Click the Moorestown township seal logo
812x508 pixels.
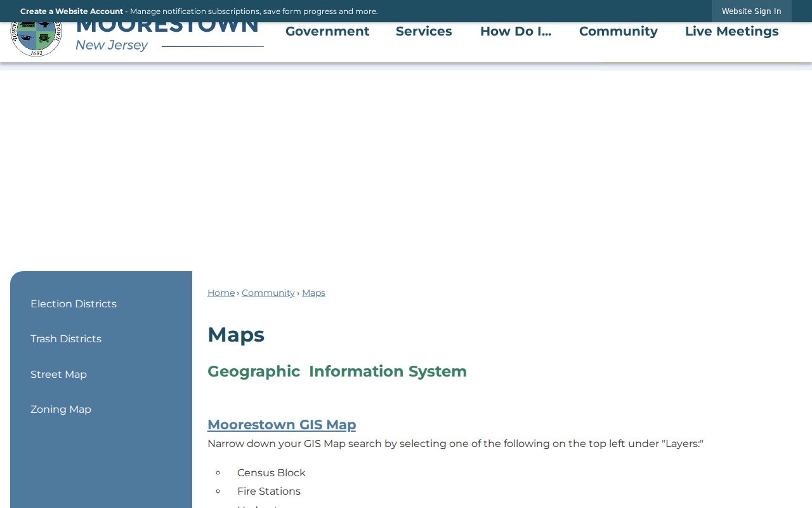36,39
